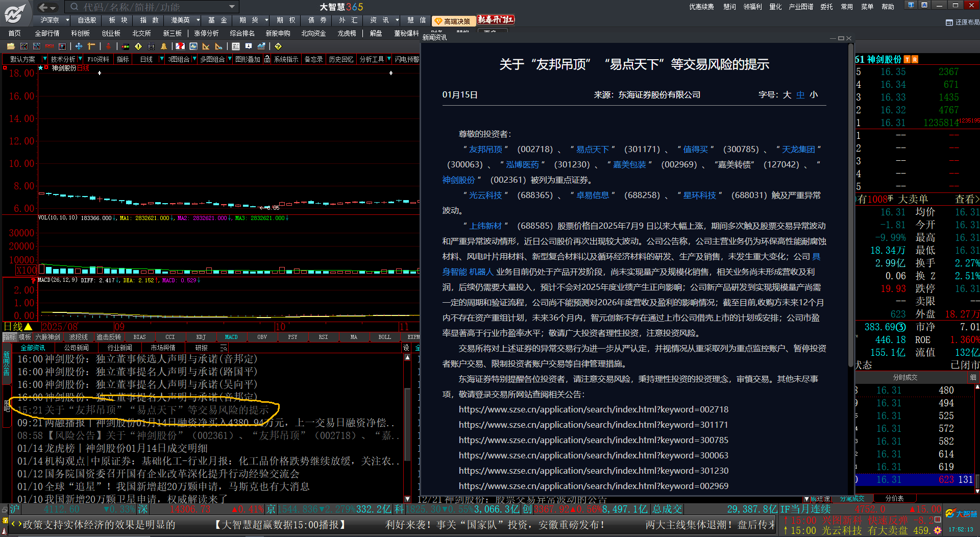Screen dimensions: 980x537
Task: Click the calculator panel toolbar icon
Action: point(236,46)
